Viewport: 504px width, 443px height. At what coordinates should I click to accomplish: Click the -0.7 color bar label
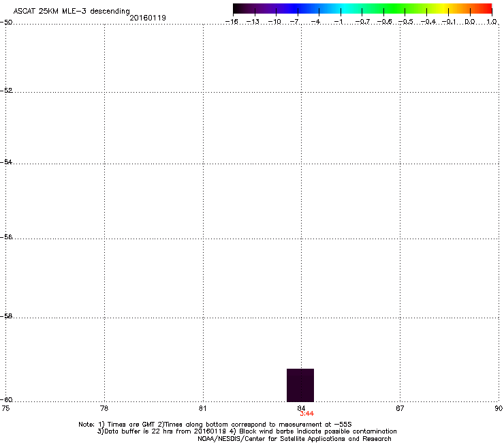click(362, 22)
